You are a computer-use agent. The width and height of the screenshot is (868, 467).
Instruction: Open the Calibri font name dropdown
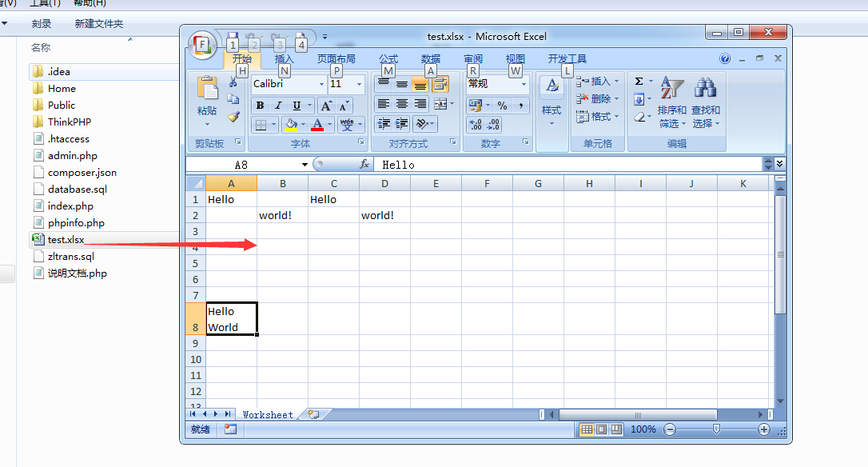pyautogui.click(x=321, y=83)
